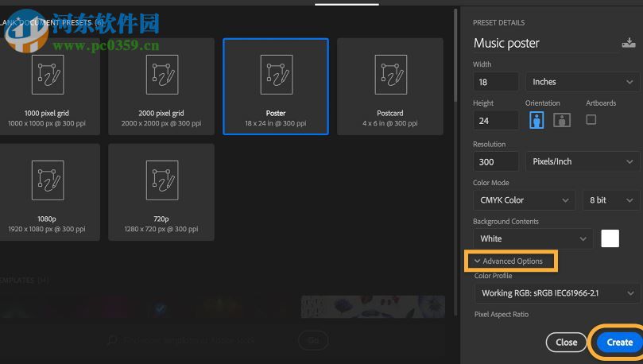Open the White background contents dropdown

click(x=533, y=238)
